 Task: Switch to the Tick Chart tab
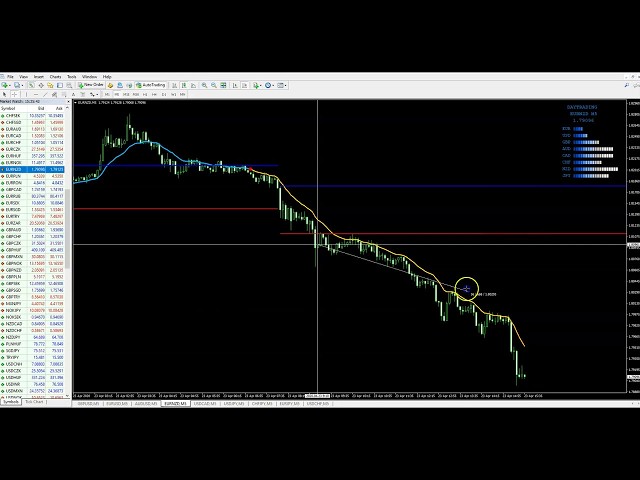click(x=34, y=401)
